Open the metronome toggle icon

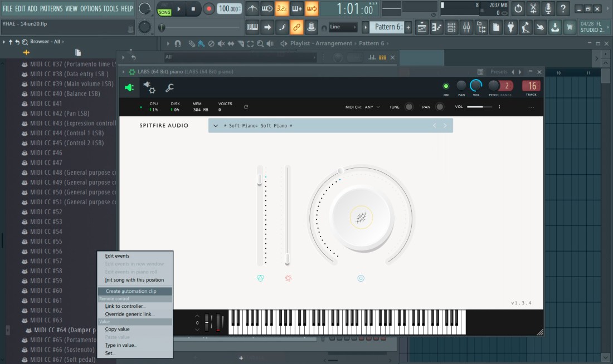[x=252, y=9]
